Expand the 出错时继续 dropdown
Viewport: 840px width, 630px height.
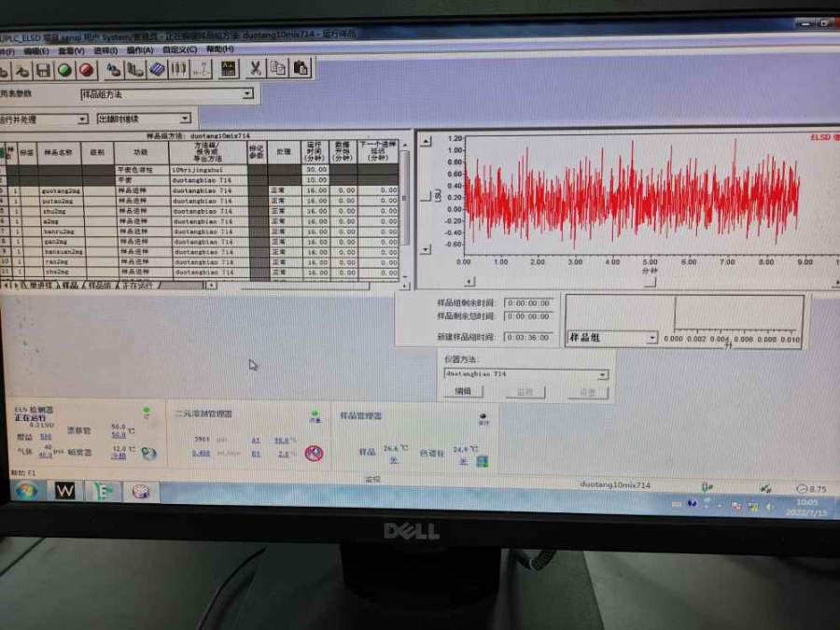point(185,119)
